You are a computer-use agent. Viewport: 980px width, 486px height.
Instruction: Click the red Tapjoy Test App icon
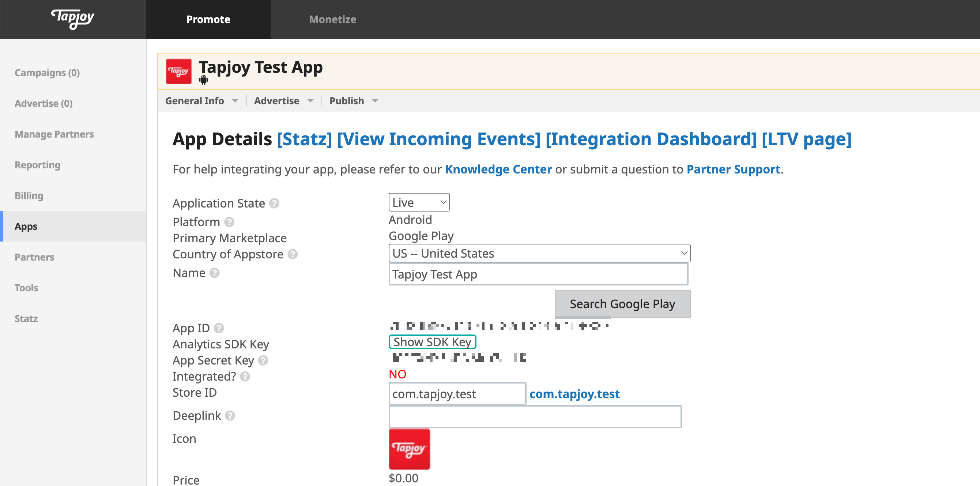(178, 71)
